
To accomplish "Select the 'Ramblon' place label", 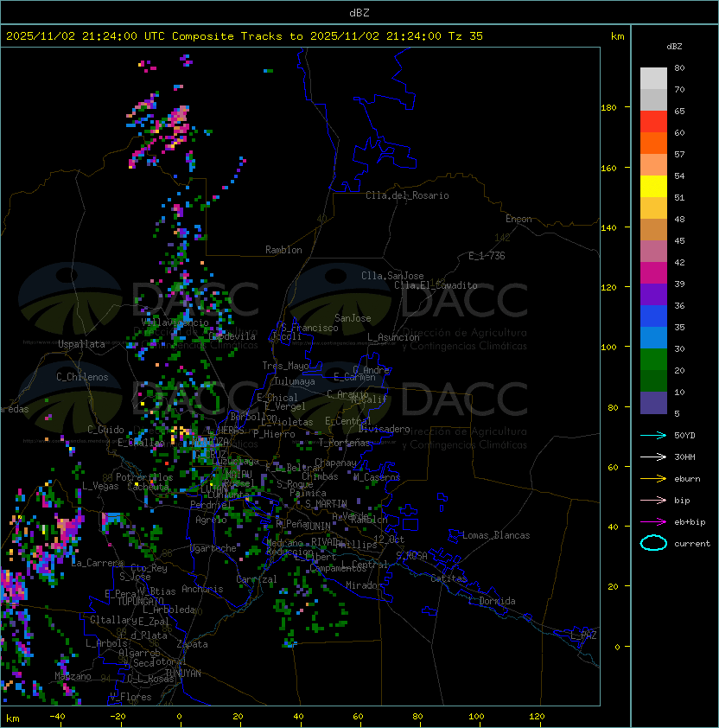I will pos(283,250).
